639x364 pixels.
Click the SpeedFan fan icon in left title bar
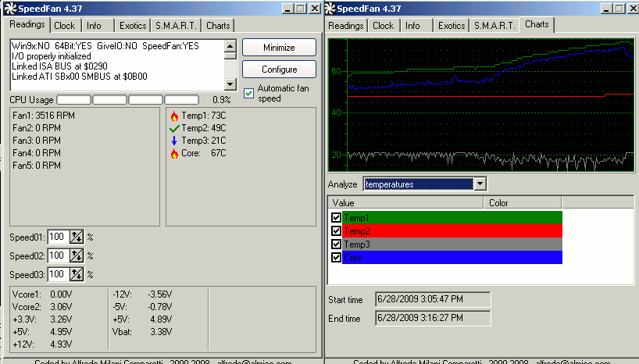[x=10, y=8]
